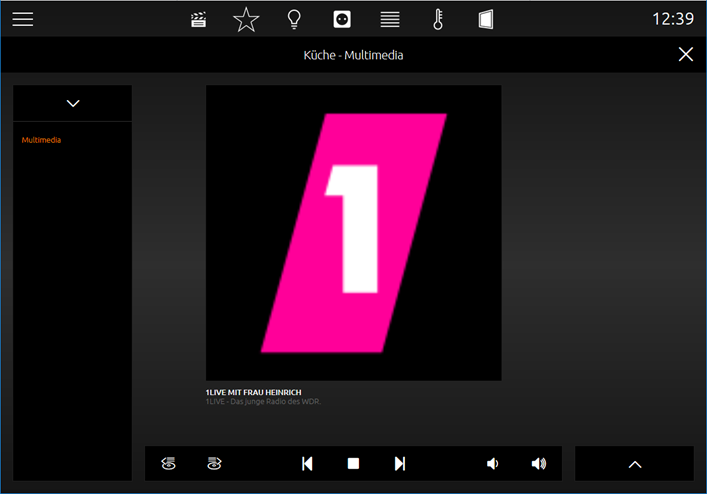Expand the bottom-right chevron up panel

point(634,464)
